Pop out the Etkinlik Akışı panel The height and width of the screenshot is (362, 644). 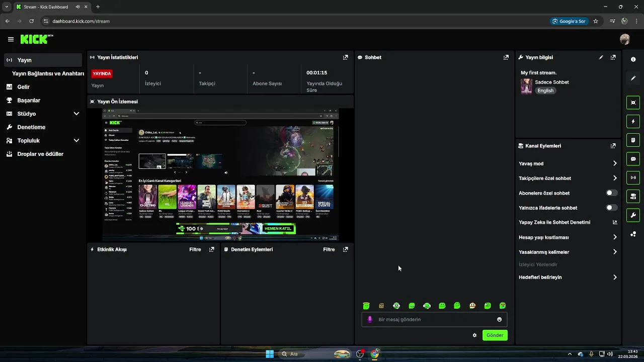(211, 249)
